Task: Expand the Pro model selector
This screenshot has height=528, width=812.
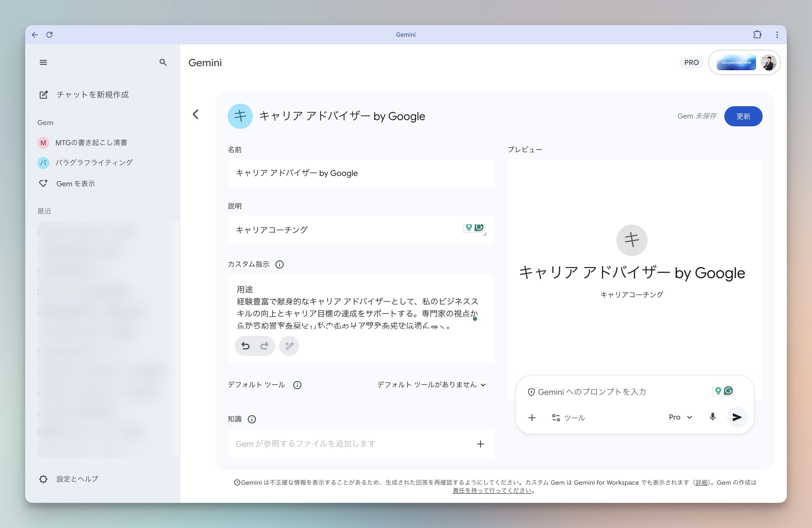Action: pyautogui.click(x=680, y=417)
